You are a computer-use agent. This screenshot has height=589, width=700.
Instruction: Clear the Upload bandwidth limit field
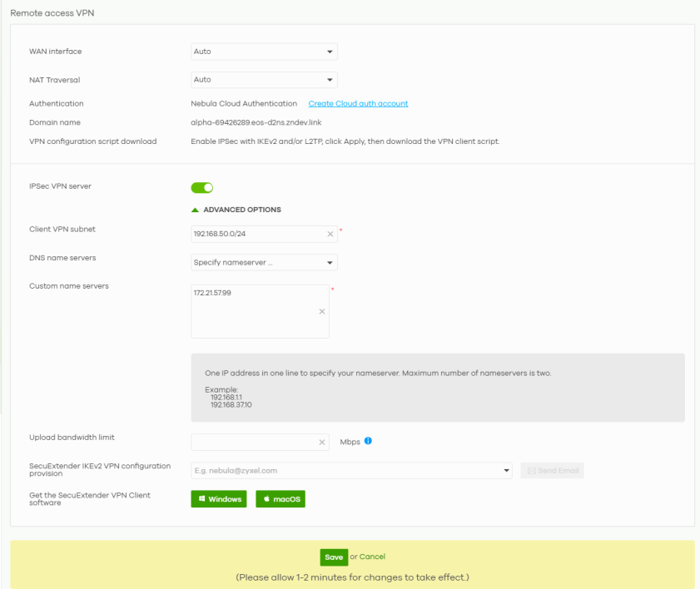click(322, 442)
